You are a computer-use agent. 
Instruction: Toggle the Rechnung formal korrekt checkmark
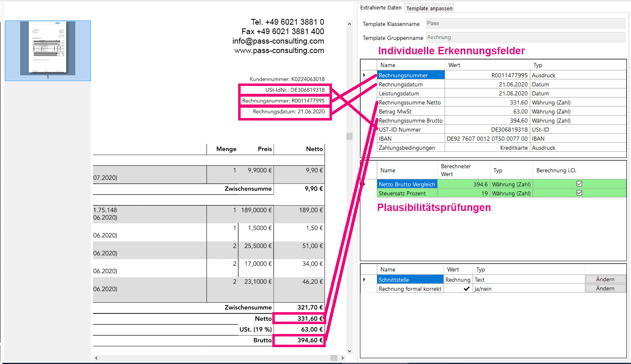466,289
